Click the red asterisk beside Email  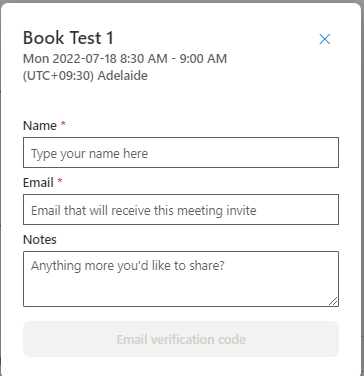click(x=60, y=181)
